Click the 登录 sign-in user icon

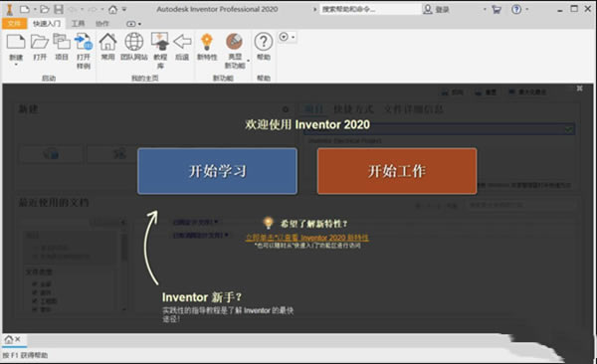tap(428, 9)
